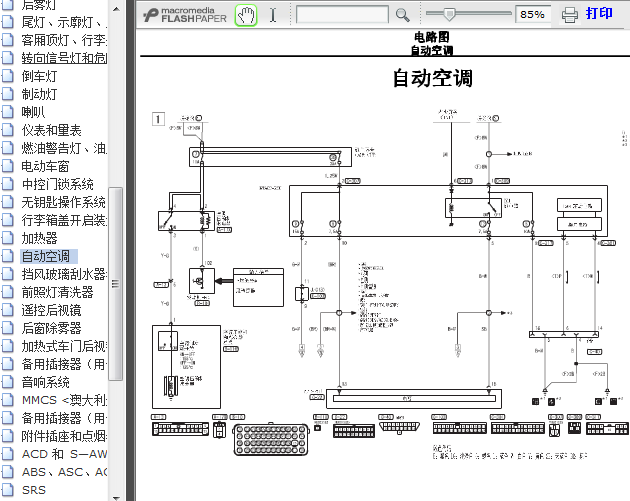
Task: Click the page icon beside 仪表和里表
Action: coord(8,130)
